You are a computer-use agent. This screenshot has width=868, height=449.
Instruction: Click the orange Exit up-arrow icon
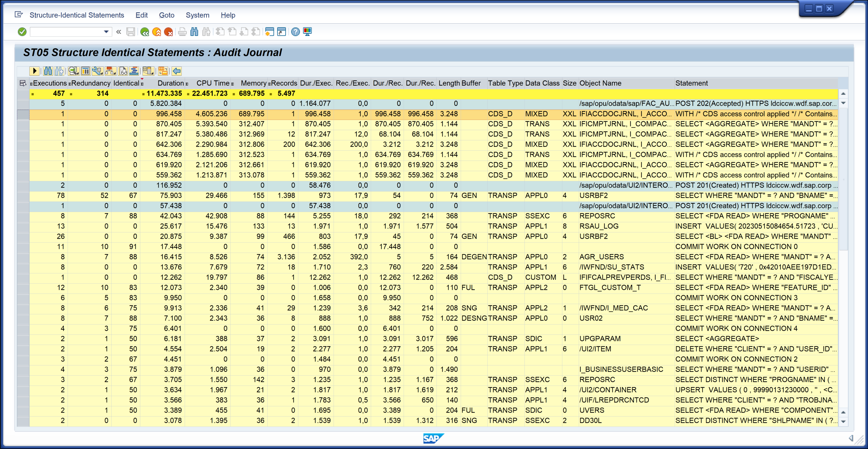point(157,32)
